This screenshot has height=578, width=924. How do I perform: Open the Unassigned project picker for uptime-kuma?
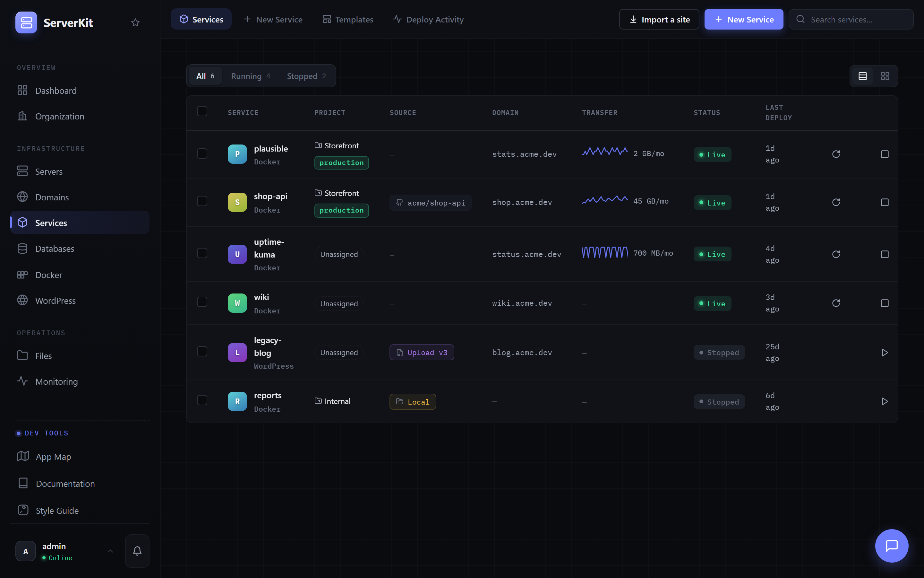339,254
